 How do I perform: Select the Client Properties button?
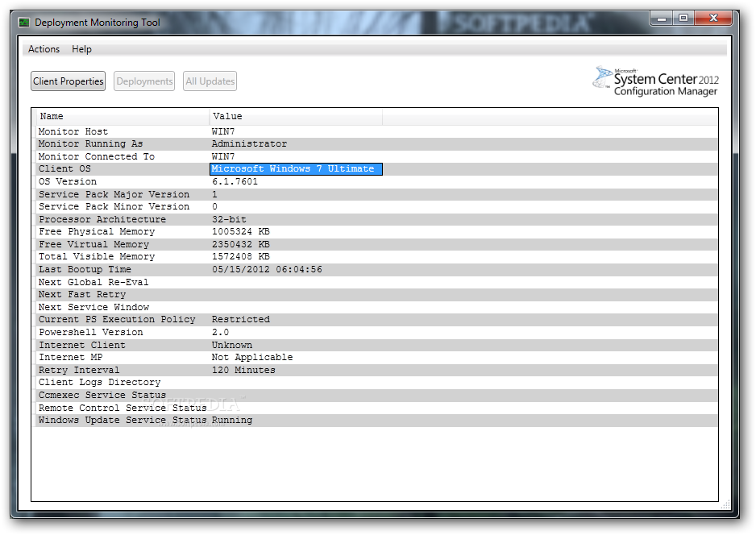[x=68, y=81]
